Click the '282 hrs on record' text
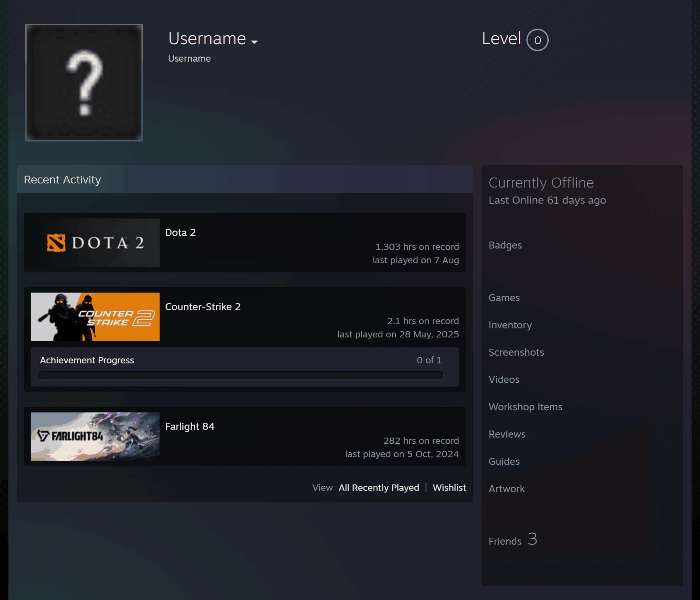The width and height of the screenshot is (700, 600). coord(421,441)
